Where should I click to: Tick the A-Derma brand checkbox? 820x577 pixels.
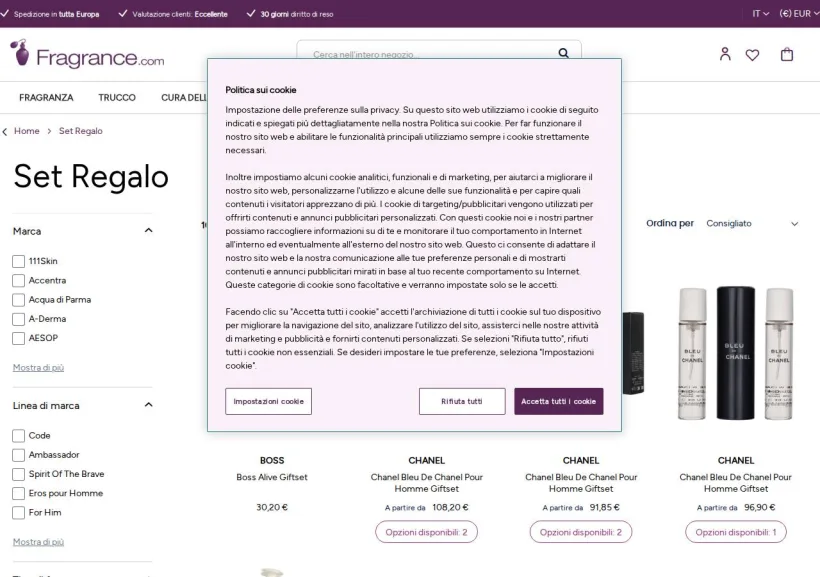click(x=18, y=319)
